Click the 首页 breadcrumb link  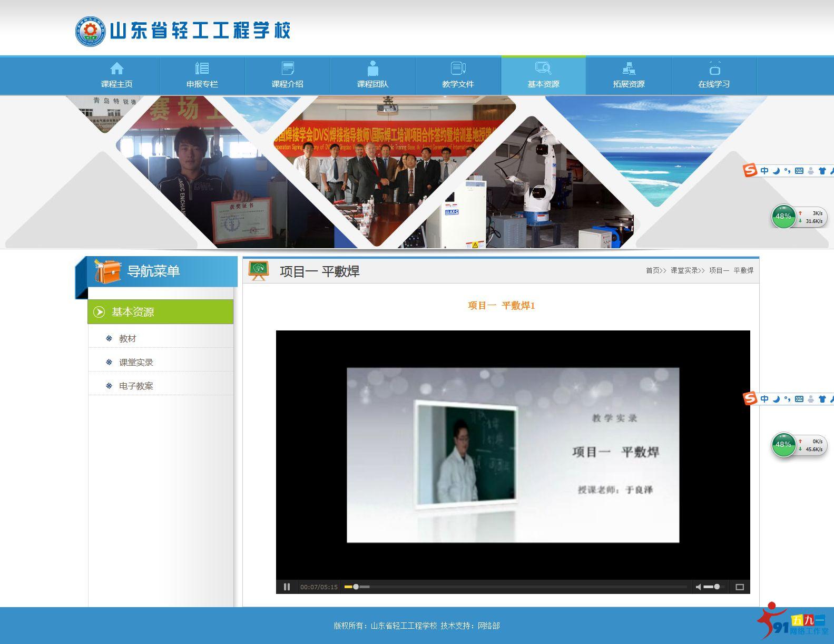pyautogui.click(x=653, y=270)
